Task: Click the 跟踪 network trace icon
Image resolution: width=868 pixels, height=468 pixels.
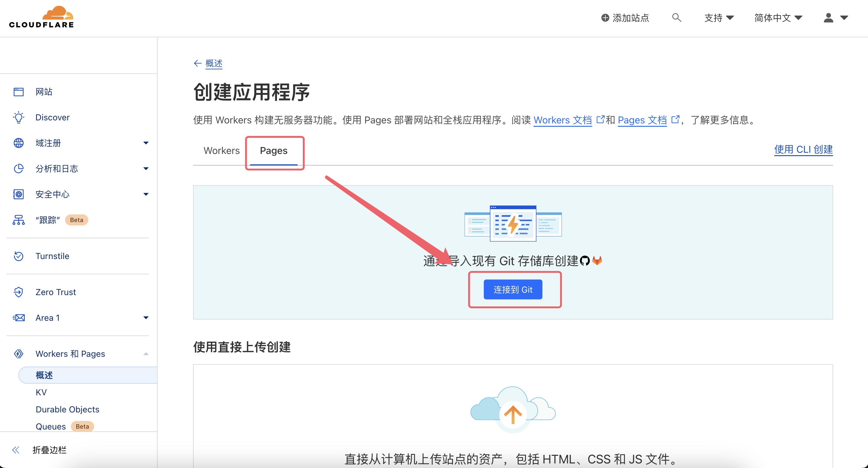Action: point(19,220)
